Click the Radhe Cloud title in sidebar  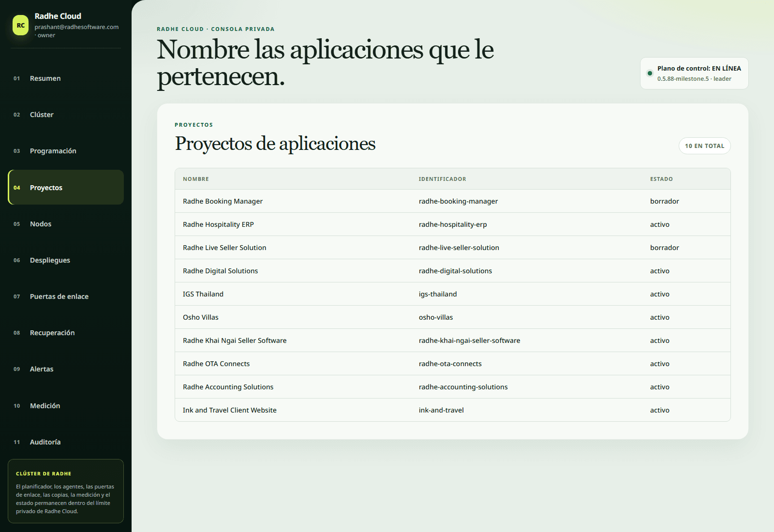(58, 16)
